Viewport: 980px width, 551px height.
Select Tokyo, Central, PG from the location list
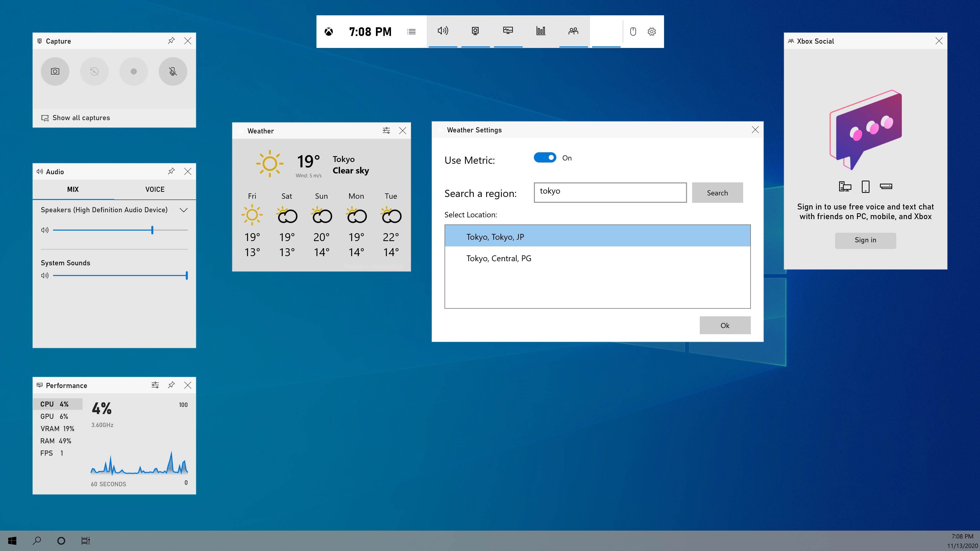(x=499, y=258)
